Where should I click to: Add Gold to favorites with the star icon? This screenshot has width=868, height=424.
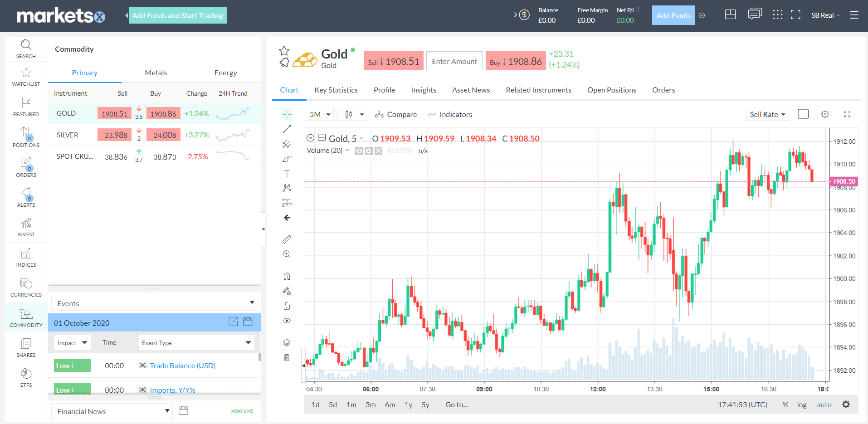(284, 50)
